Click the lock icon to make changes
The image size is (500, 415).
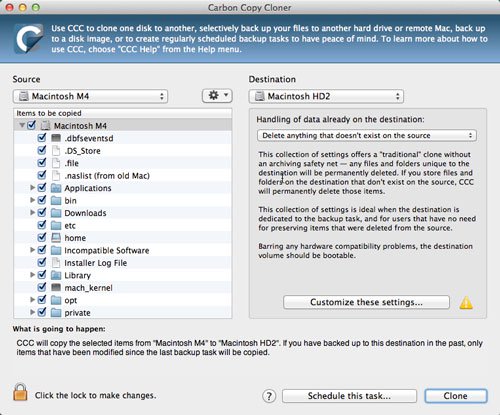20,392
